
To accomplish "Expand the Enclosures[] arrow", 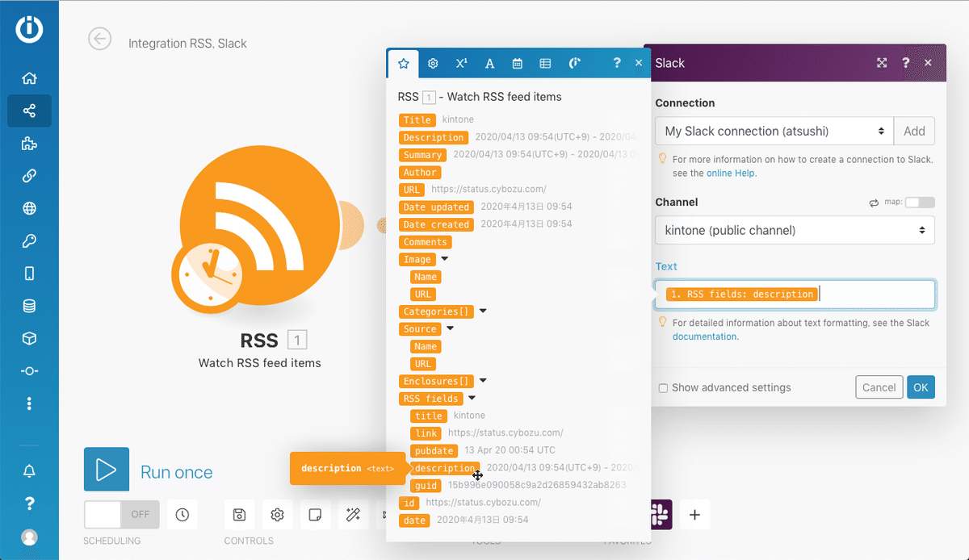I will pos(483,380).
